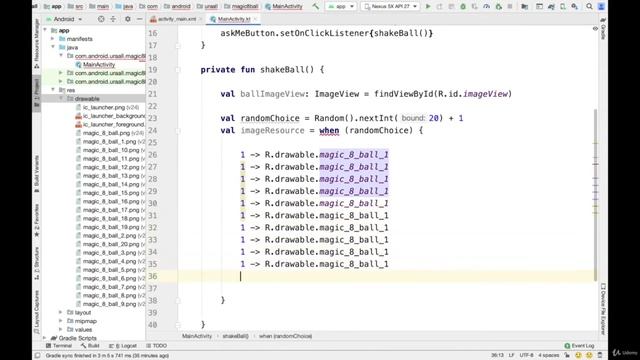640x360 pixels.
Task: Open the Nexus 5X API 27 device dropdown
Action: click(x=390, y=7)
